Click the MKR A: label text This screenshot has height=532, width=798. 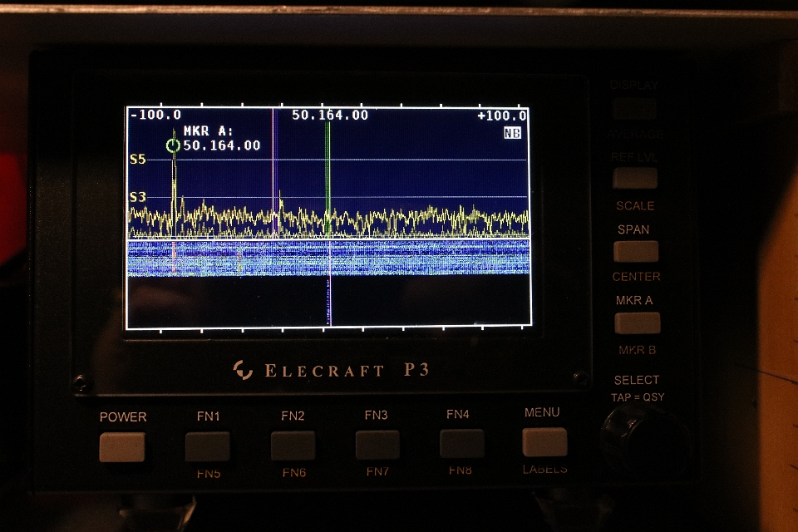click(208, 131)
